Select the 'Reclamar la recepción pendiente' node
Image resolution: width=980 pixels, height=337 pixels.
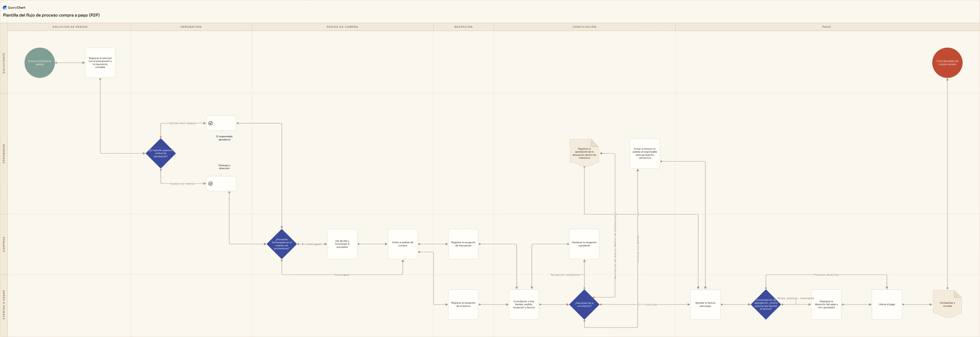(x=584, y=244)
